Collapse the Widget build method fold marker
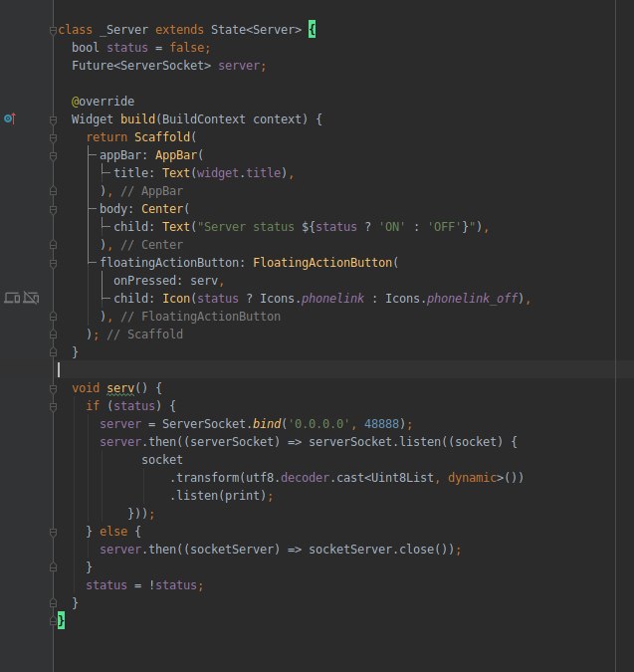 point(53,120)
